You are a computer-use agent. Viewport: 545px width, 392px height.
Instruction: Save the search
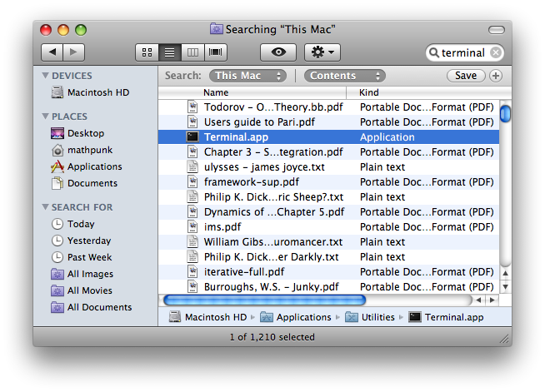click(x=466, y=76)
